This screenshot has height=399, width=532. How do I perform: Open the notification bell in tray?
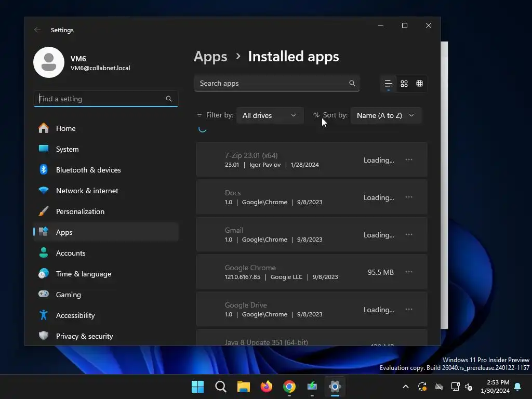point(518,387)
